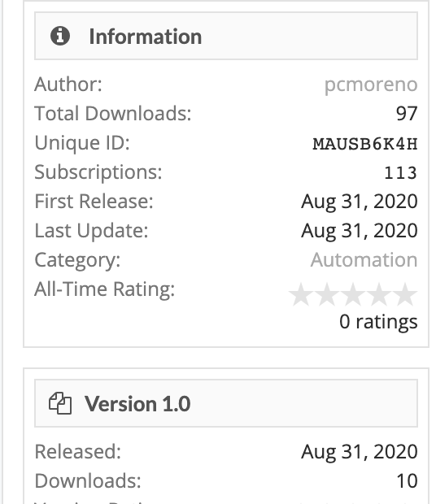Click the Version copy-pages icon
Viewport: 436px width, 504px height.
pyautogui.click(x=60, y=403)
